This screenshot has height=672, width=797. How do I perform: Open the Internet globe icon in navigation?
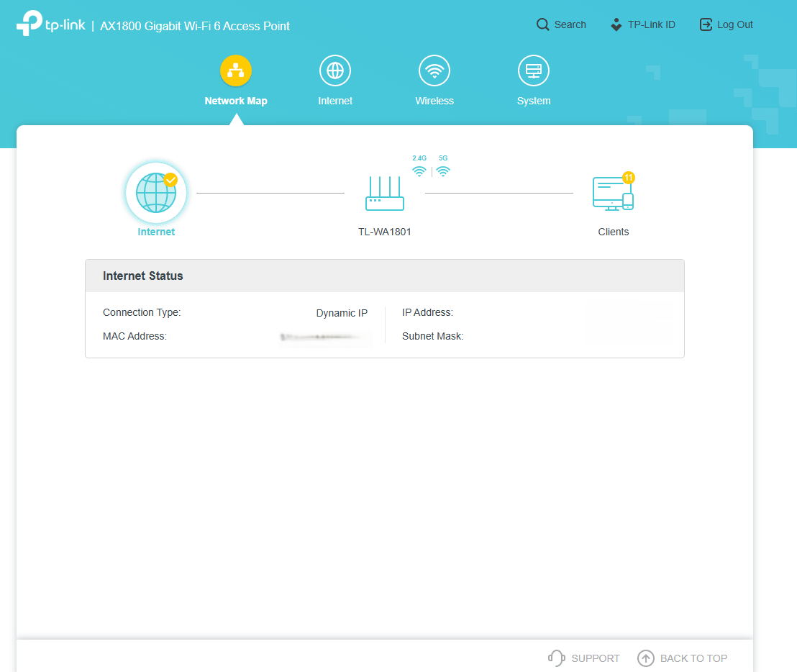pos(335,71)
